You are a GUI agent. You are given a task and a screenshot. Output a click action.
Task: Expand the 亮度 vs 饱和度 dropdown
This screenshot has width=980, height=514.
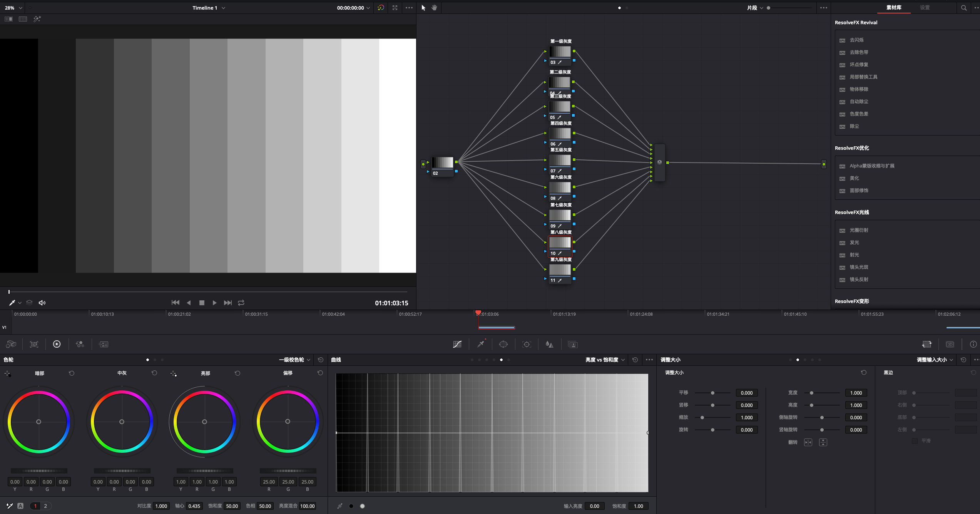pyautogui.click(x=605, y=360)
